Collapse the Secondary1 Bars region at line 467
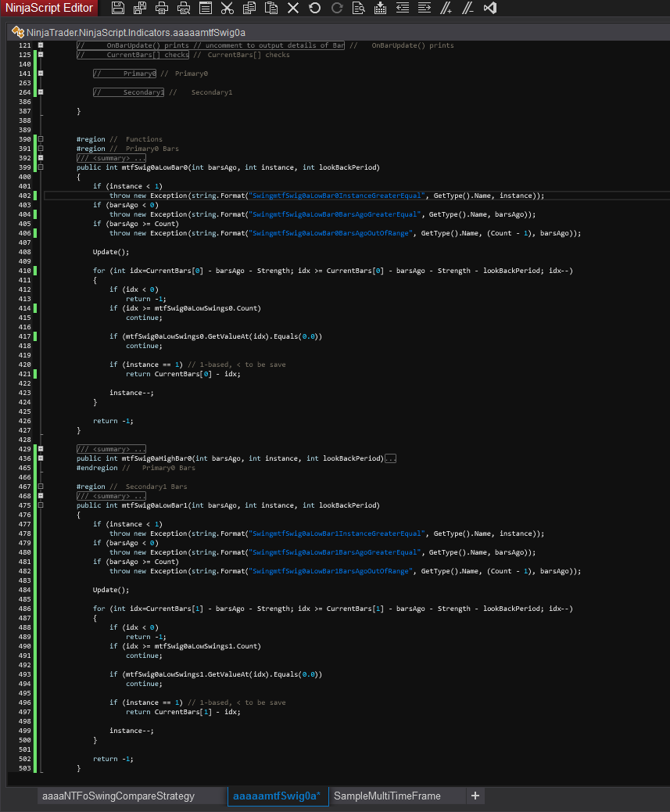 pos(41,487)
